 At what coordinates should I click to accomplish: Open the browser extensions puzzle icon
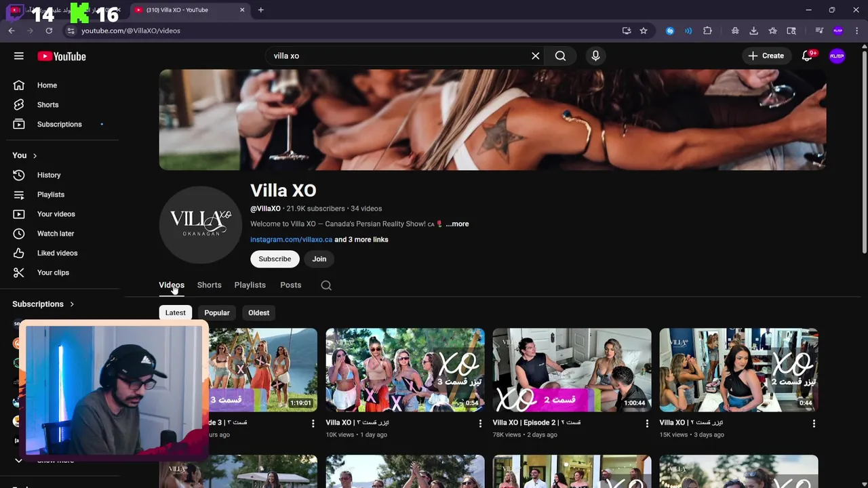pyautogui.click(x=707, y=30)
